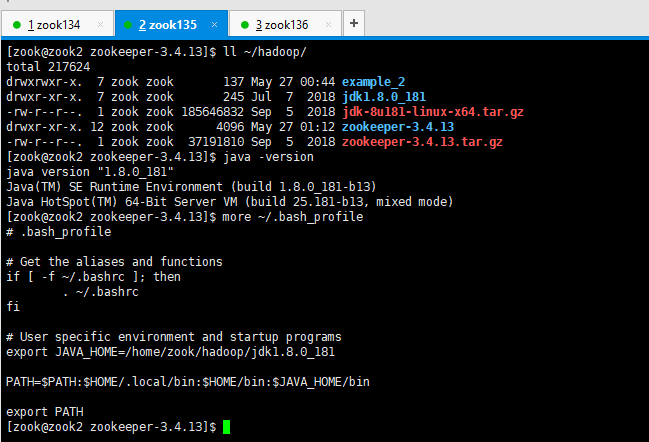Select the 2 zook135 tab
This screenshot has width=649, height=442.
point(171,24)
